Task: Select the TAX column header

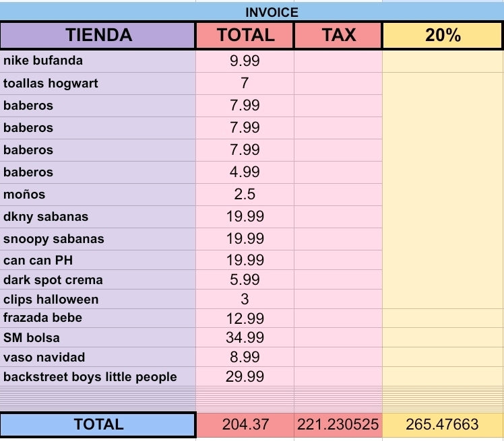Action: (338, 36)
